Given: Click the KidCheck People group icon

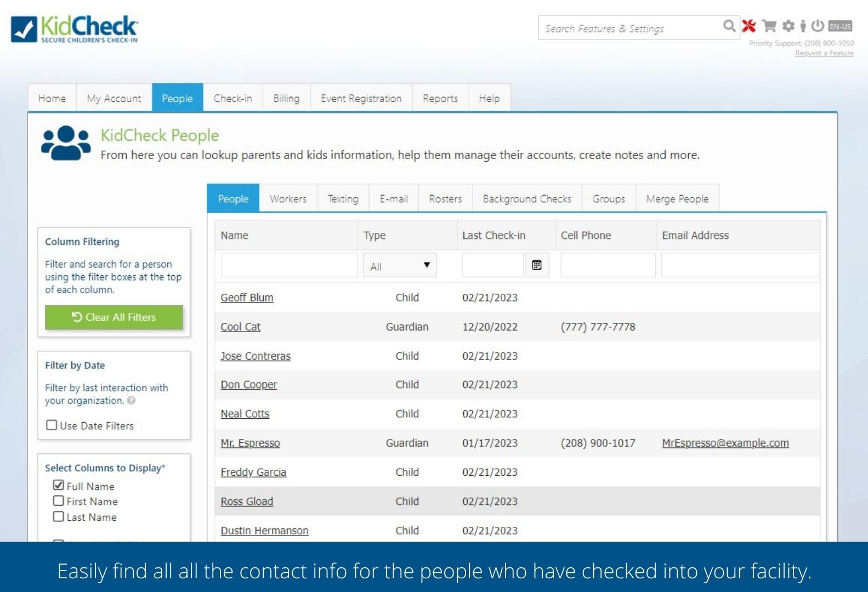Looking at the screenshot, I should click(66, 143).
